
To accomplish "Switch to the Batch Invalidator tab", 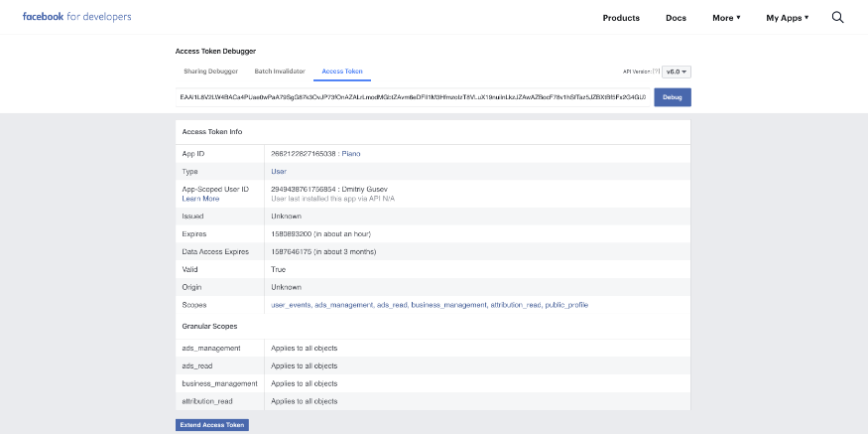I will click(x=280, y=71).
